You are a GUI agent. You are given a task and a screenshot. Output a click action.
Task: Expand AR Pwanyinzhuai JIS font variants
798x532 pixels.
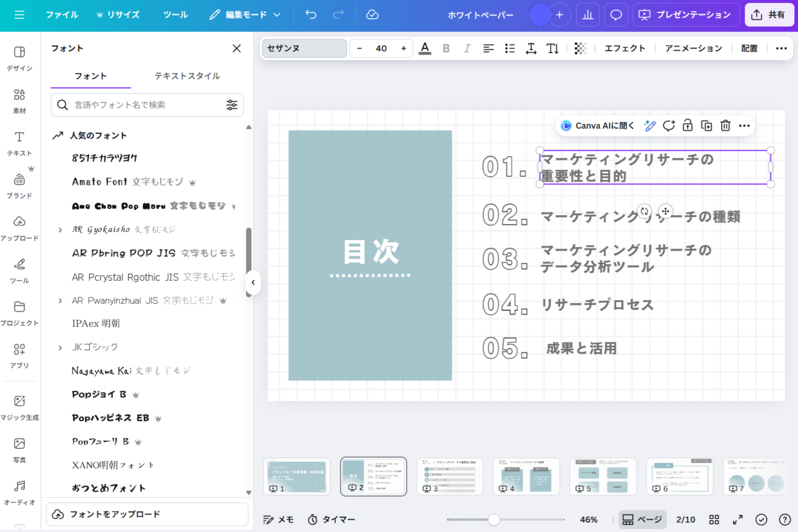[60, 301]
